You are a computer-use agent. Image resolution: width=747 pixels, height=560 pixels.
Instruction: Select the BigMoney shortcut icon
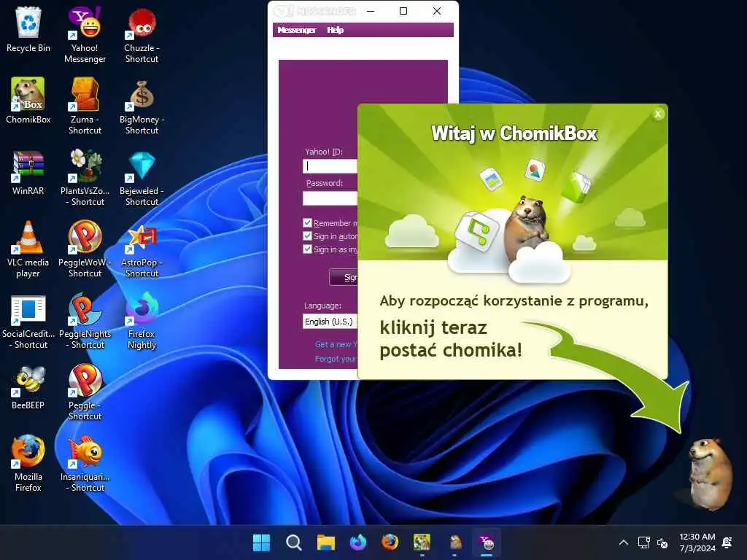click(x=142, y=106)
